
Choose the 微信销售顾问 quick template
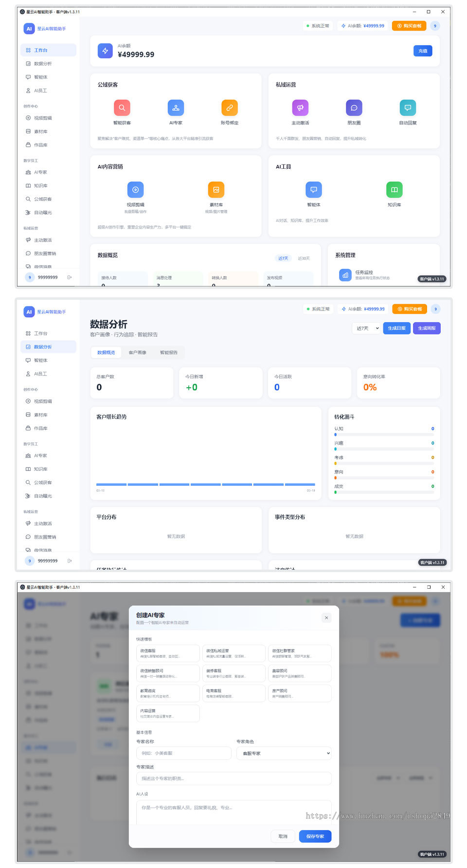[x=168, y=673]
